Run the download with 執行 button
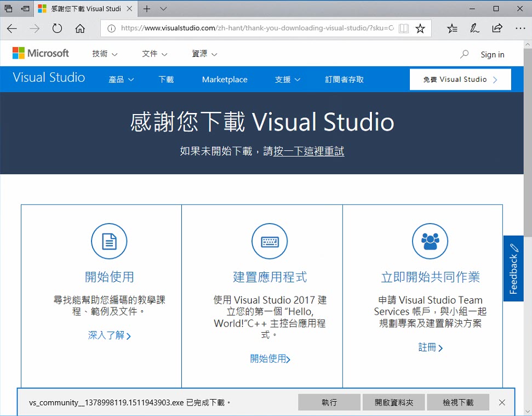This screenshot has width=532, height=416. [x=329, y=402]
